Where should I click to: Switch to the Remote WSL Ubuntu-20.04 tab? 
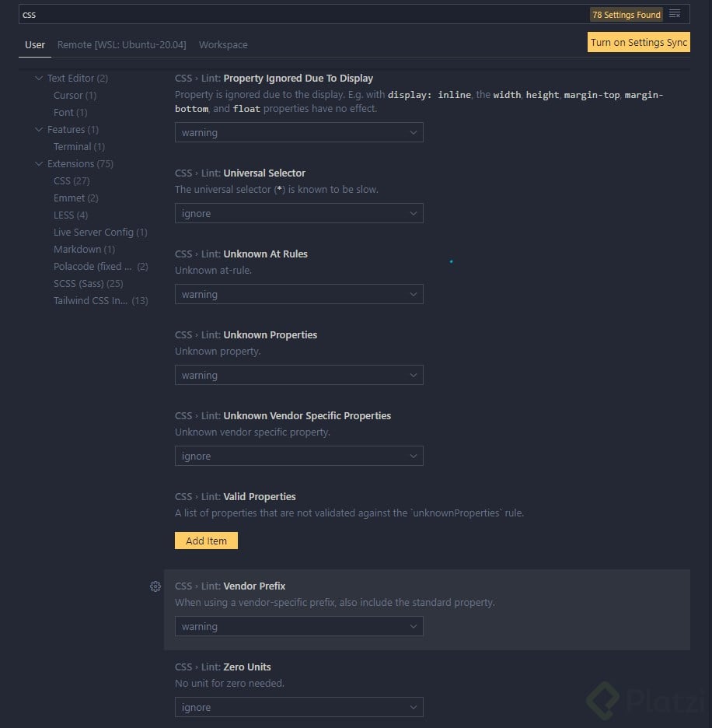coord(121,45)
